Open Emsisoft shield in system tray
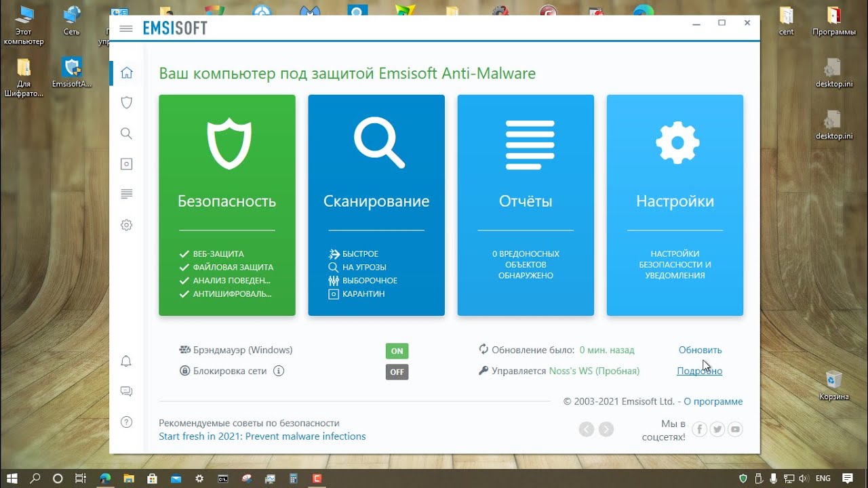This screenshot has height=488, width=868. 743,479
